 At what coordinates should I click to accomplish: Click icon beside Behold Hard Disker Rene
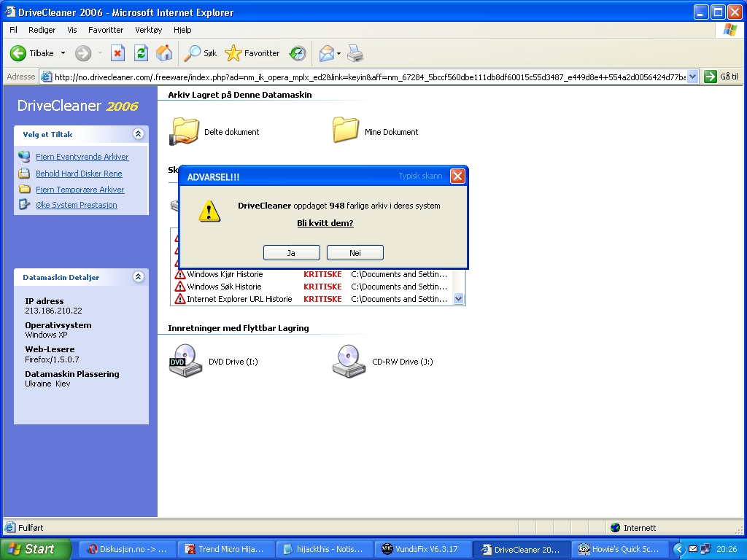coord(24,174)
